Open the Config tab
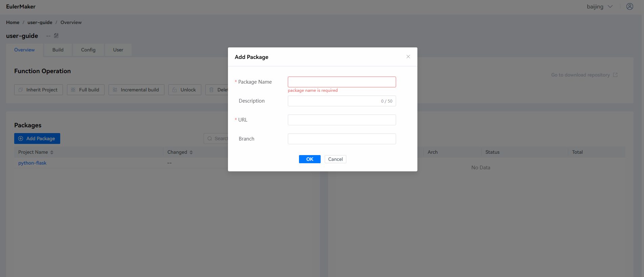644x277 pixels. (88, 50)
